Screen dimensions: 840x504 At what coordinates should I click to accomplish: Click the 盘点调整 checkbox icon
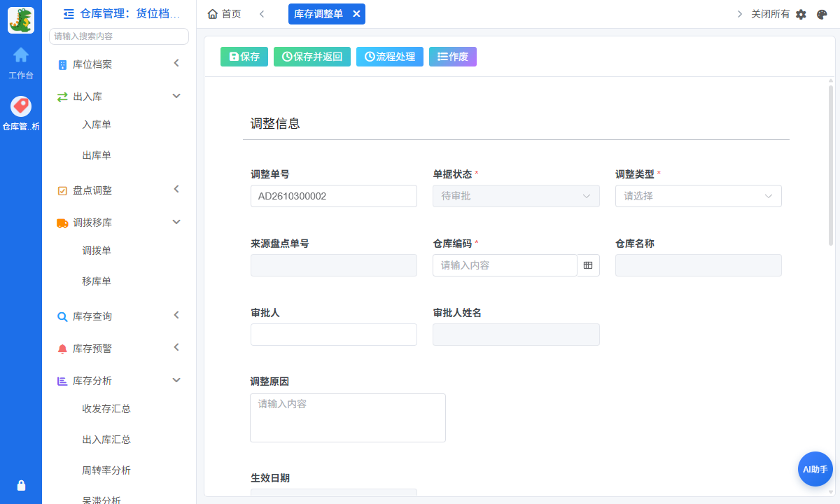(62, 190)
